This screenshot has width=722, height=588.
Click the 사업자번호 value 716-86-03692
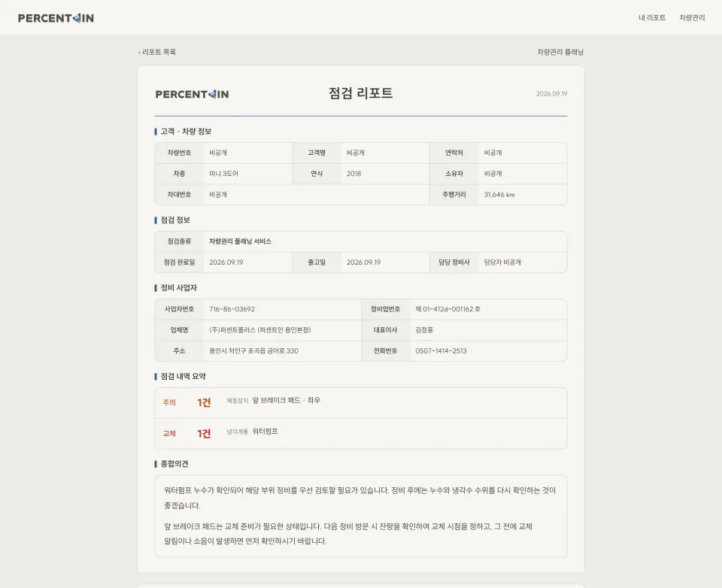tap(232, 309)
